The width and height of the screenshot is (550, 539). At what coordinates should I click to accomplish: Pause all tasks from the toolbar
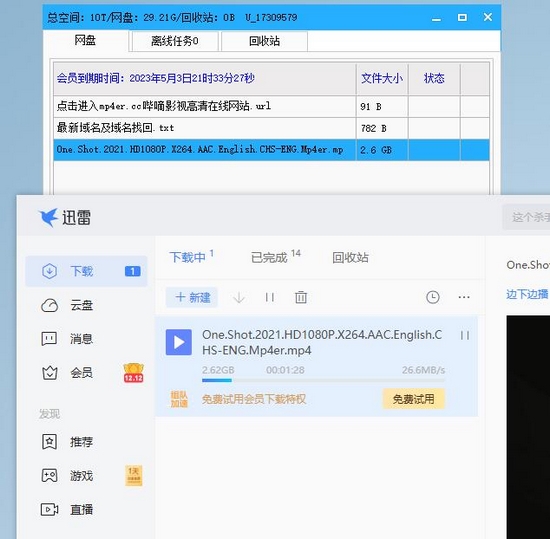tap(270, 297)
